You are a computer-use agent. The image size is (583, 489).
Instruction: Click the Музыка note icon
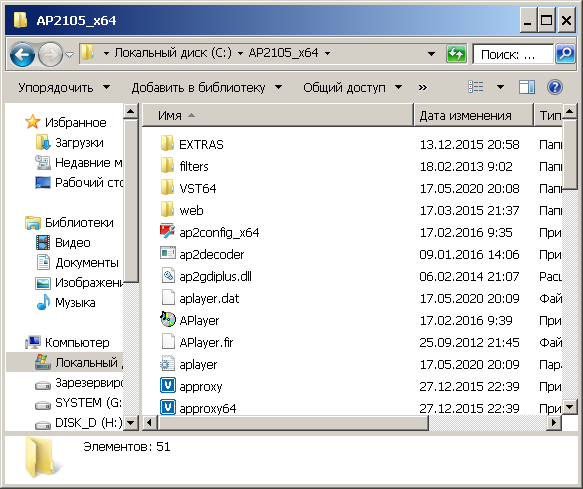tap(43, 302)
